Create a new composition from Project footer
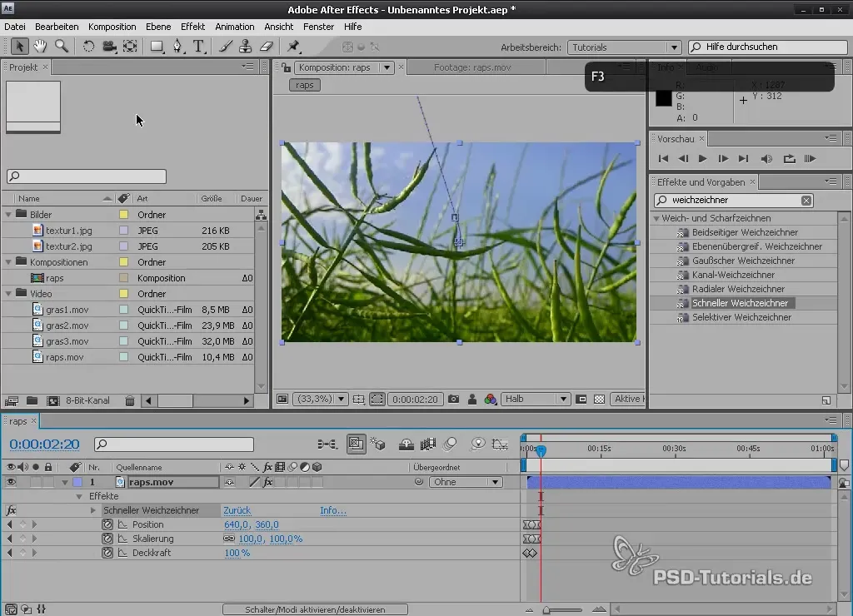Image resolution: width=853 pixels, height=616 pixels. (52, 400)
